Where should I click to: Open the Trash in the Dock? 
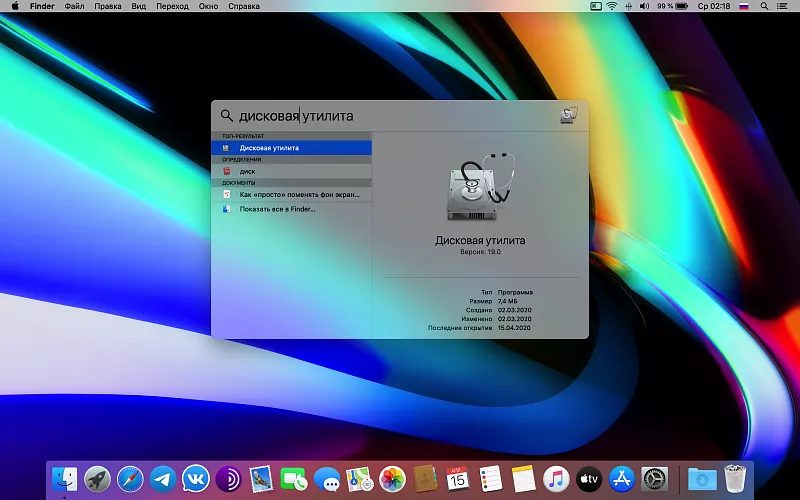coord(735,478)
